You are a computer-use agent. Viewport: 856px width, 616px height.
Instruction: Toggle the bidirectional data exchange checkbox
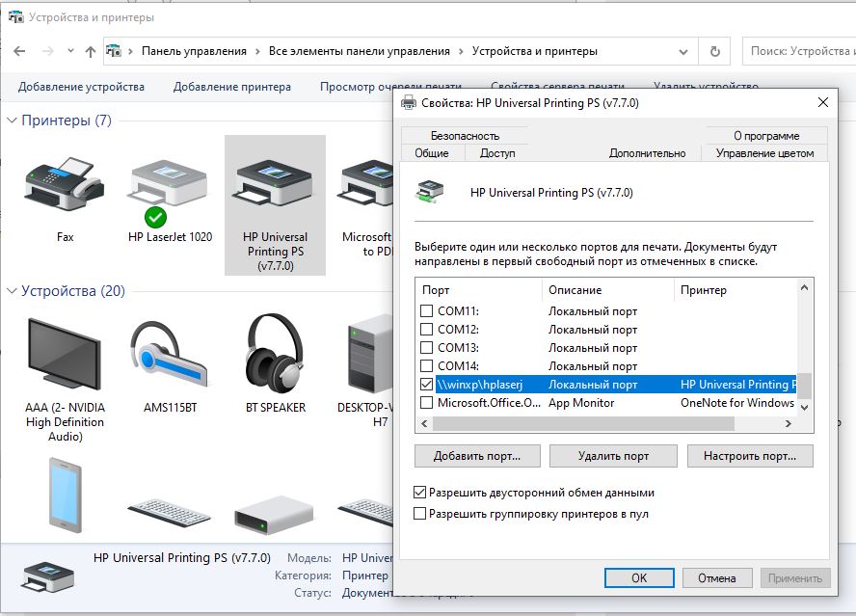[420, 493]
